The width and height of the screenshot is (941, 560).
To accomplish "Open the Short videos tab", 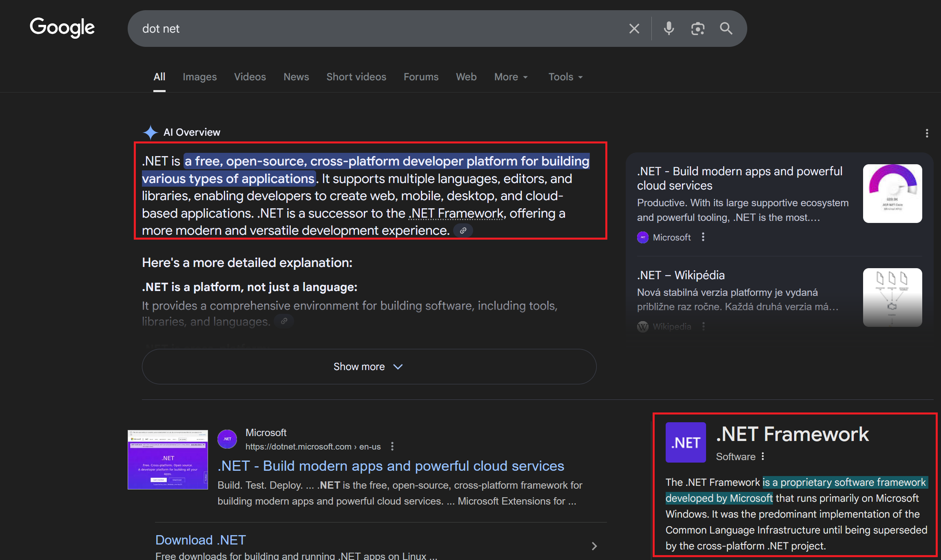I will click(x=356, y=77).
